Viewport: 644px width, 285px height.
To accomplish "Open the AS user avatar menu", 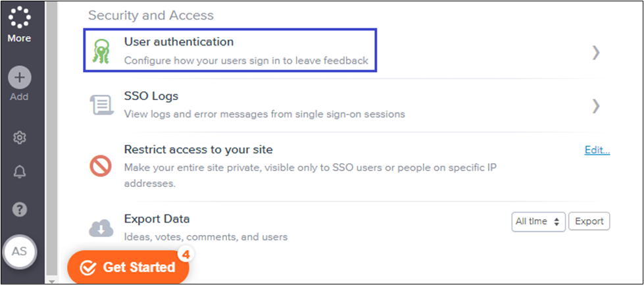I will coord(20,251).
